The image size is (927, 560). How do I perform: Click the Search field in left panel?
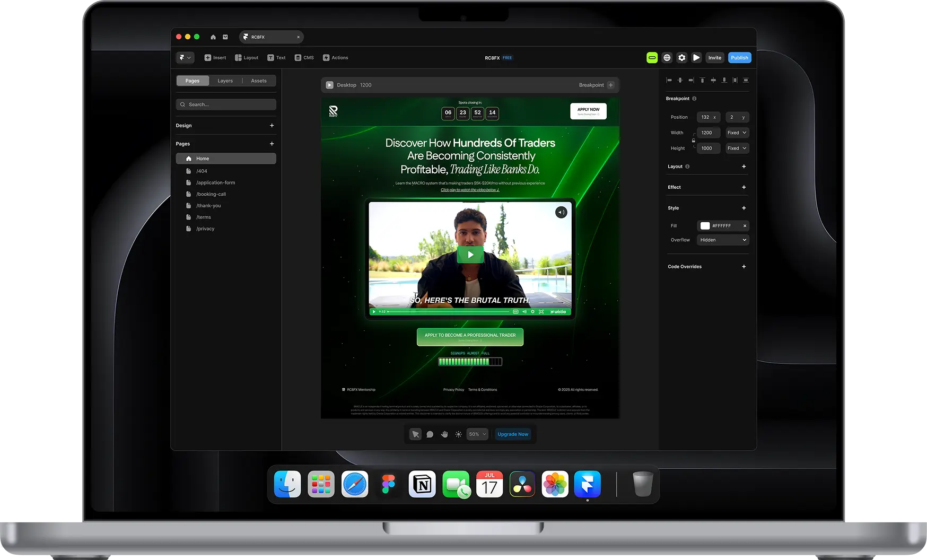point(226,104)
